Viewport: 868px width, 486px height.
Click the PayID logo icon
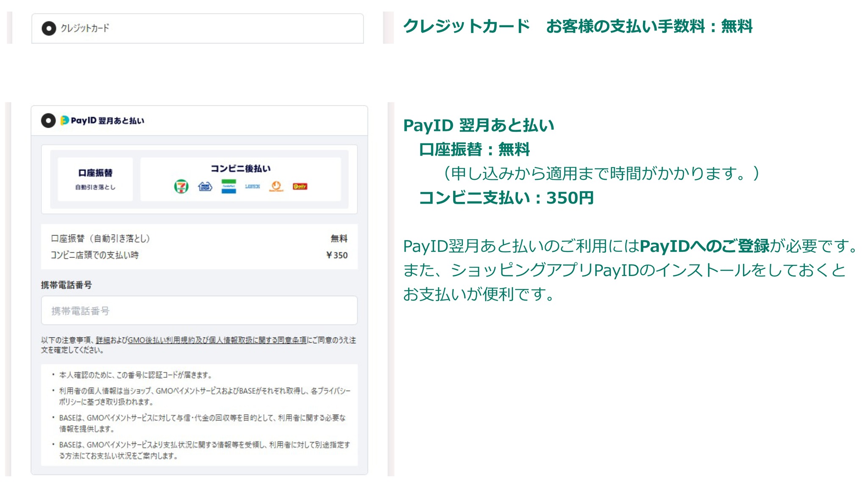[x=64, y=120]
